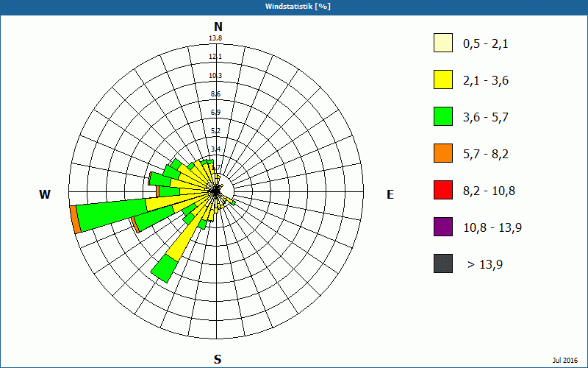Click the 13,8 radial axis value

coord(215,38)
